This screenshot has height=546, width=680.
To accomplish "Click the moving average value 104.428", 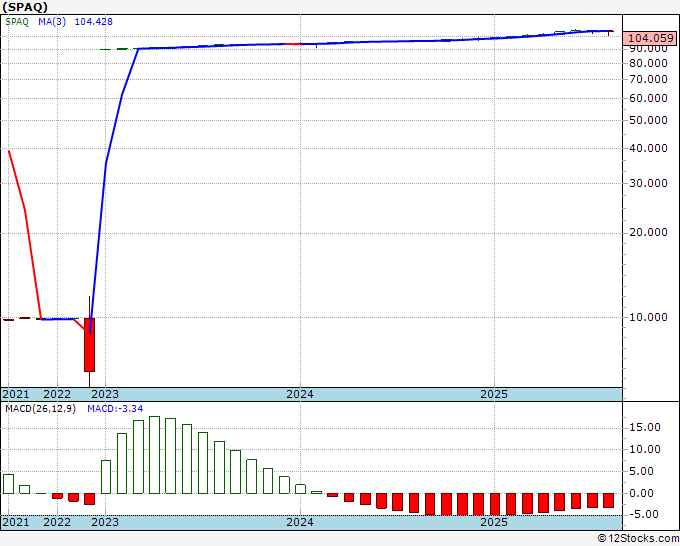I will [x=94, y=22].
